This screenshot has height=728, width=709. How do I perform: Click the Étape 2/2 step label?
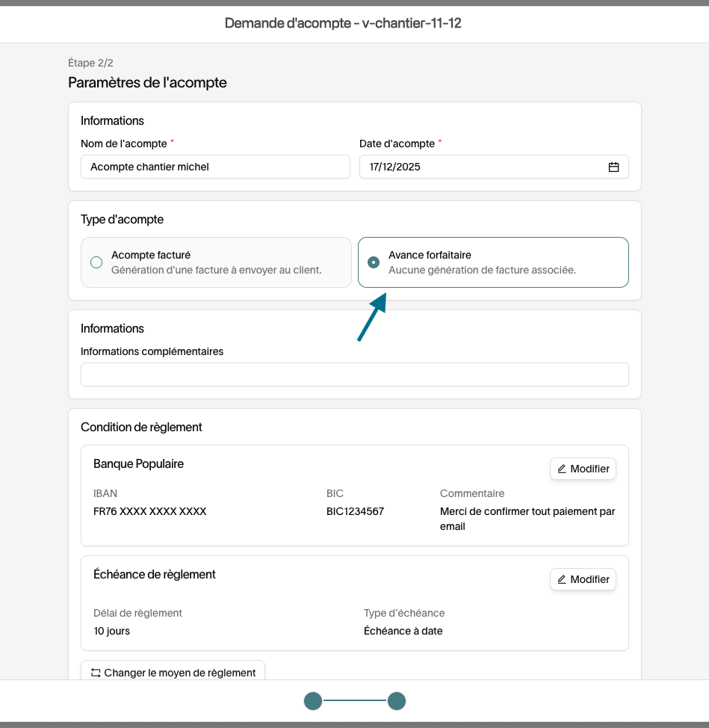90,63
